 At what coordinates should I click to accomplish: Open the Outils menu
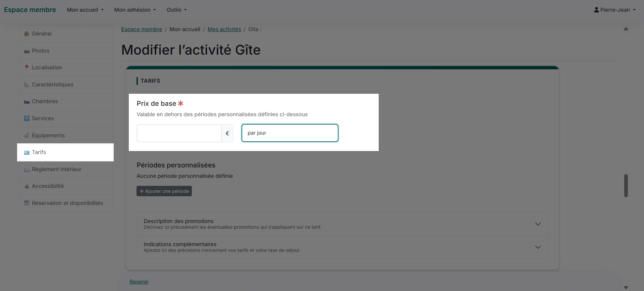pos(176,10)
